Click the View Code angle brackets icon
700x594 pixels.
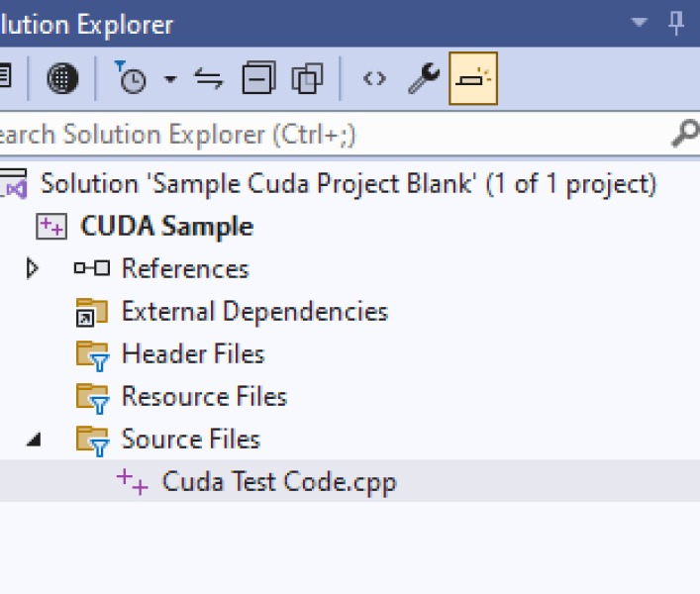(374, 79)
